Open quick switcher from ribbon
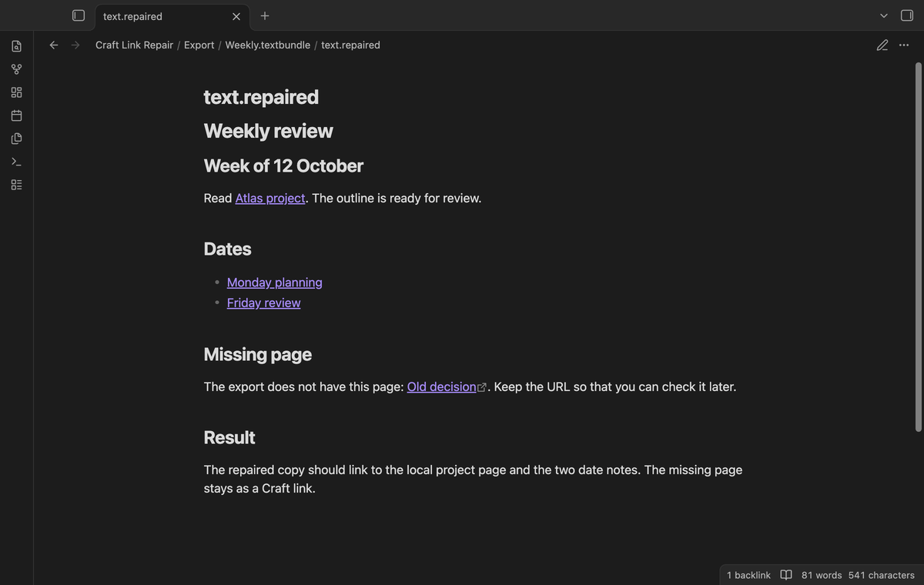The image size is (924, 585). tap(17, 46)
